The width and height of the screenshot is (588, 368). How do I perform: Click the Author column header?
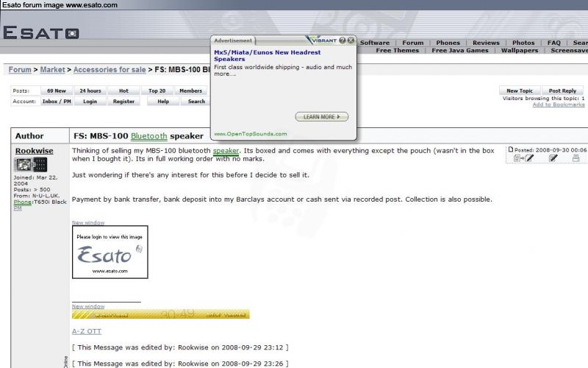click(x=29, y=136)
